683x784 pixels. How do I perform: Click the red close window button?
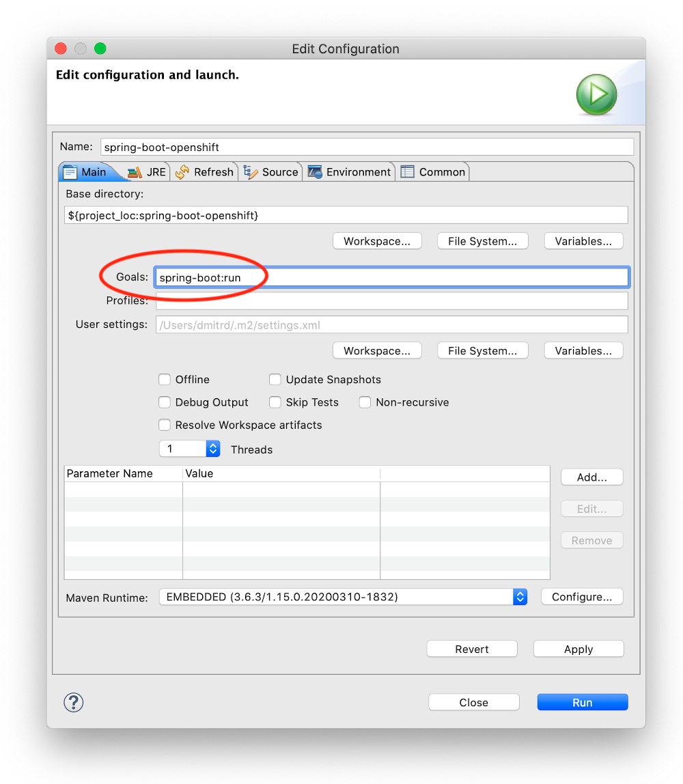point(61,48)
